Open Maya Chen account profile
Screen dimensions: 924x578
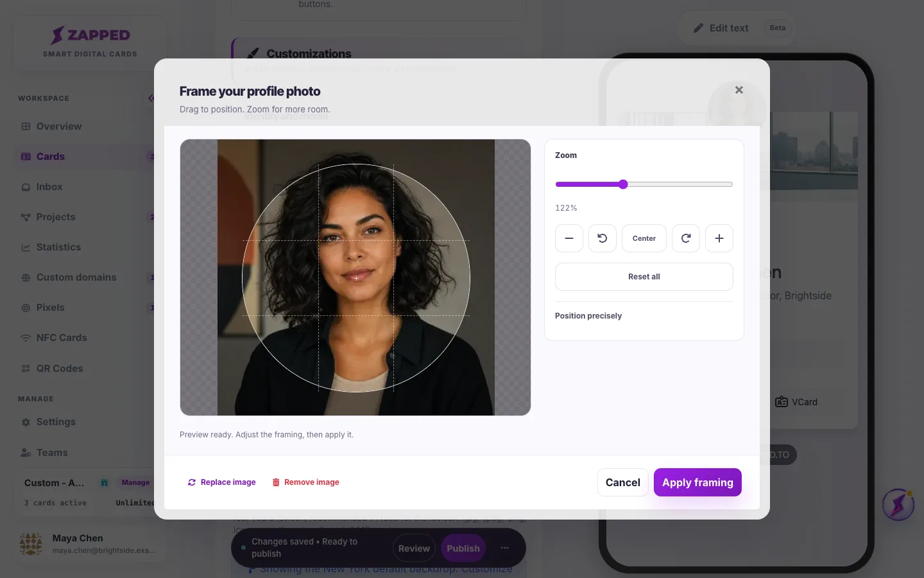point(90,544)
